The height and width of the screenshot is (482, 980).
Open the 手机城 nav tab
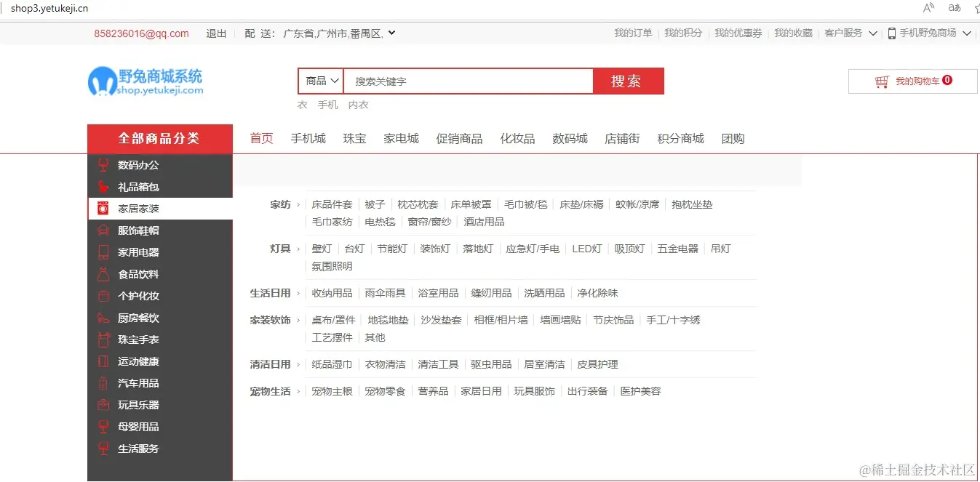click(308, 139)
